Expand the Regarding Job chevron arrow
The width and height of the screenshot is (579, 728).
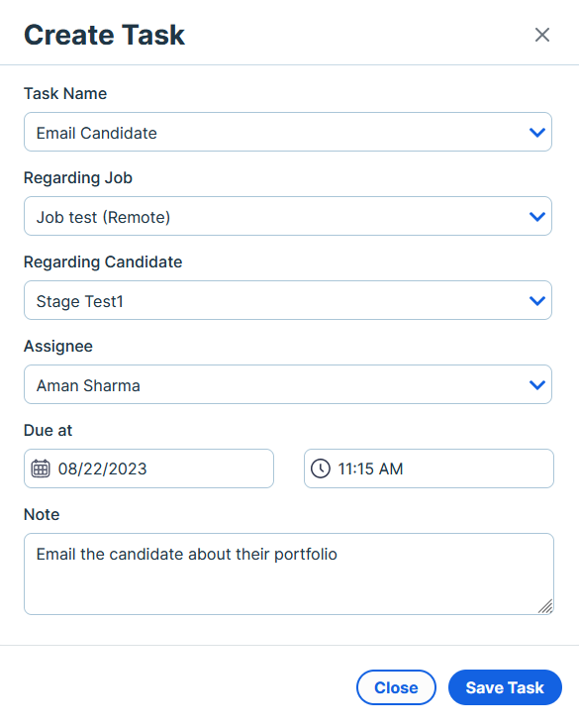click(537, 216)
